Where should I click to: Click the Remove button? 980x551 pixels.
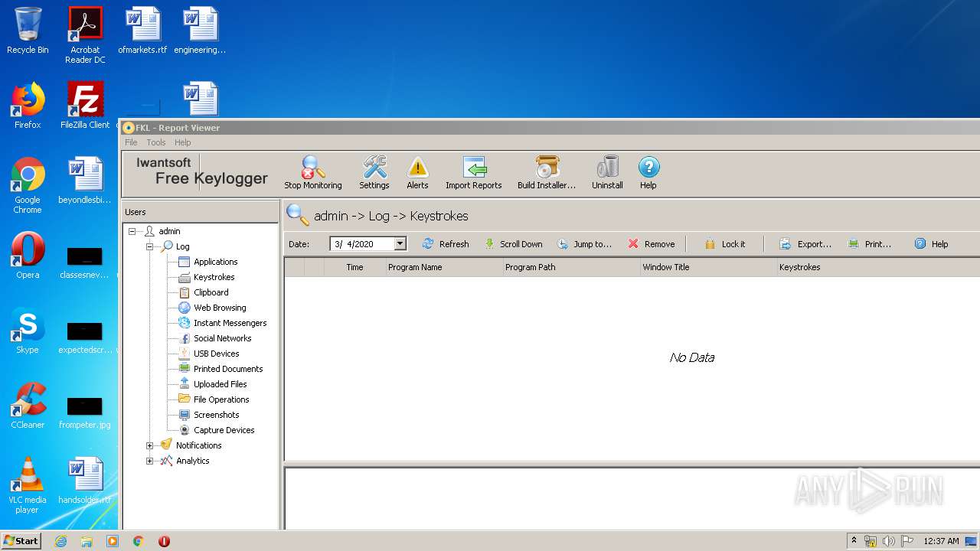(x=652, y=244)
